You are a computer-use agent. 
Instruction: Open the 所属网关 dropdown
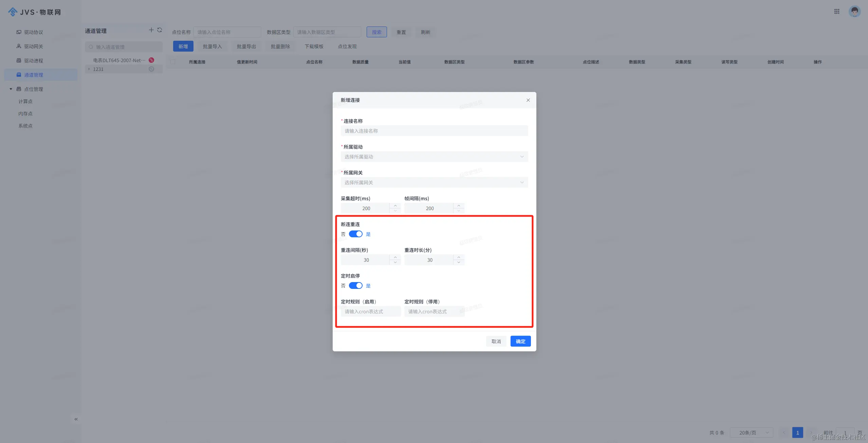pos(434,183)
